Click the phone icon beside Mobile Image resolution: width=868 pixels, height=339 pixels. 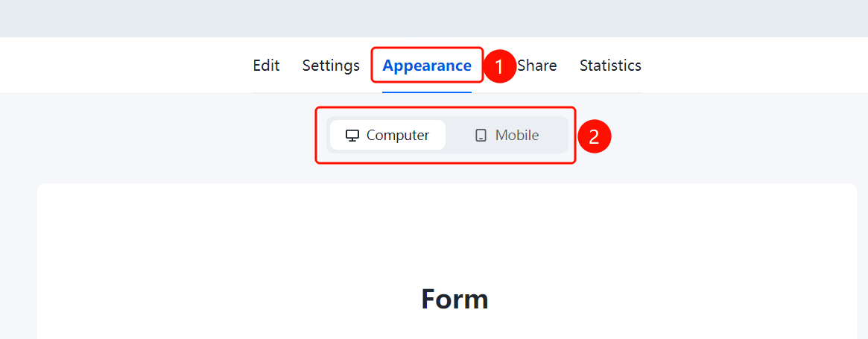(x=481, y=135)
